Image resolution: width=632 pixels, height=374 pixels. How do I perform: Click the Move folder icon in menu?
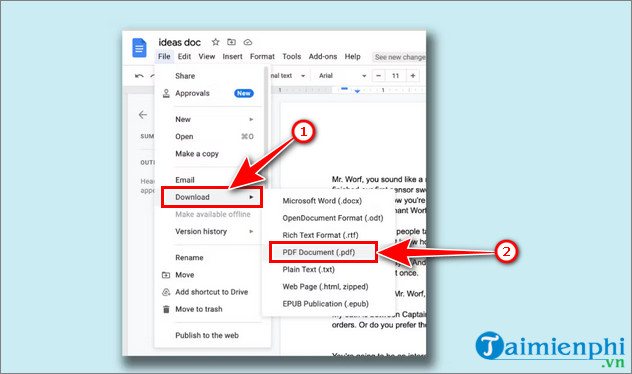coord(166,275)
